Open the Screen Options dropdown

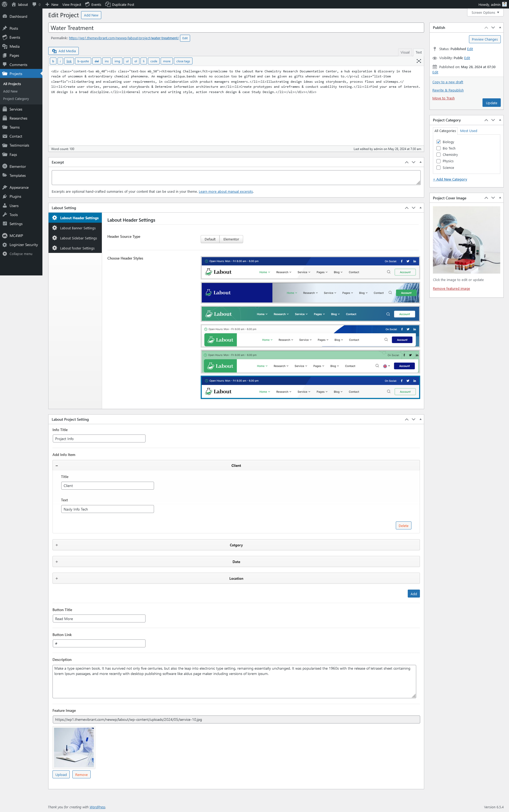[485, 12]
